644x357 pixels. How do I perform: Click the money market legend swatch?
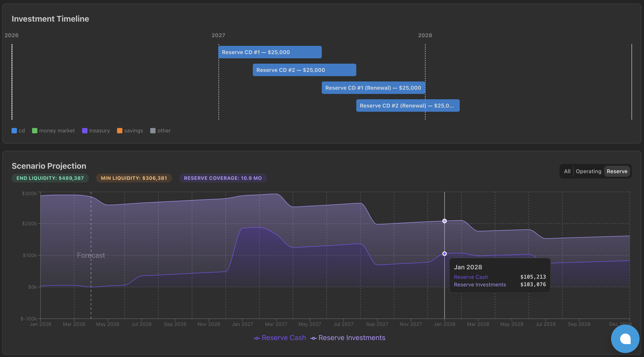pos(34,130)
